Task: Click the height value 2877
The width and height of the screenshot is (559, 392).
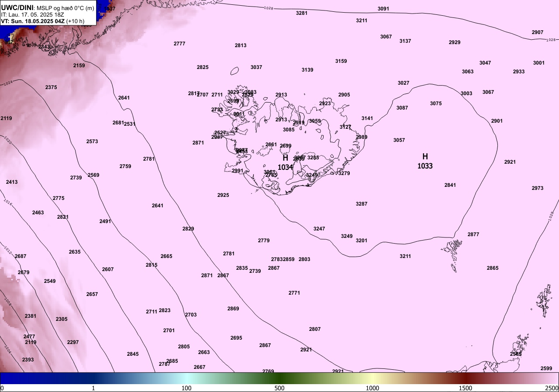Action: pos(473,234)
